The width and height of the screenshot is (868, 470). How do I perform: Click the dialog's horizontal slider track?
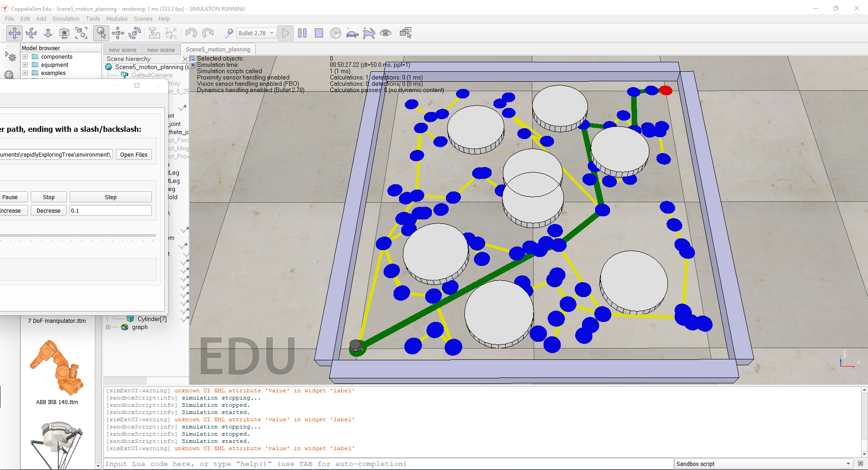[x=78, y=235]
